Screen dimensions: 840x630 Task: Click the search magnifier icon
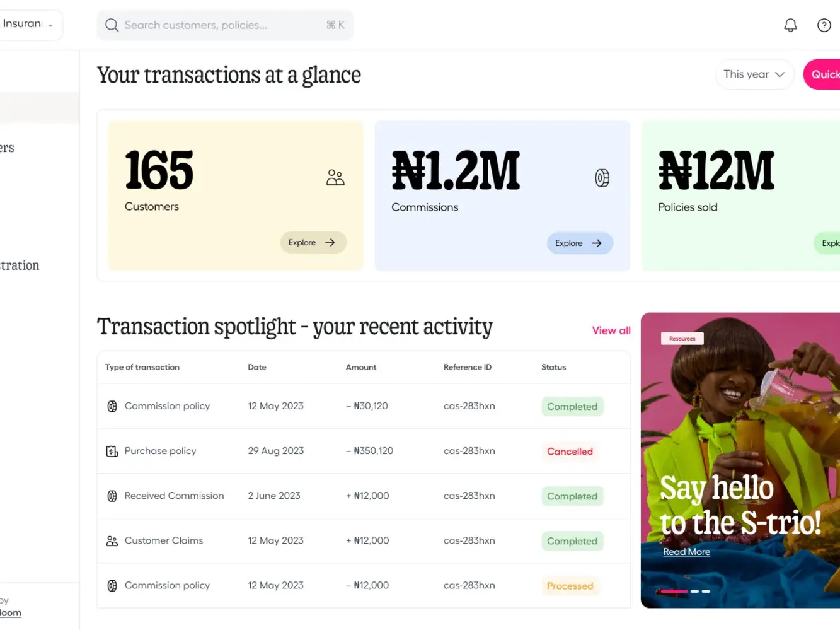click(112, 25)
